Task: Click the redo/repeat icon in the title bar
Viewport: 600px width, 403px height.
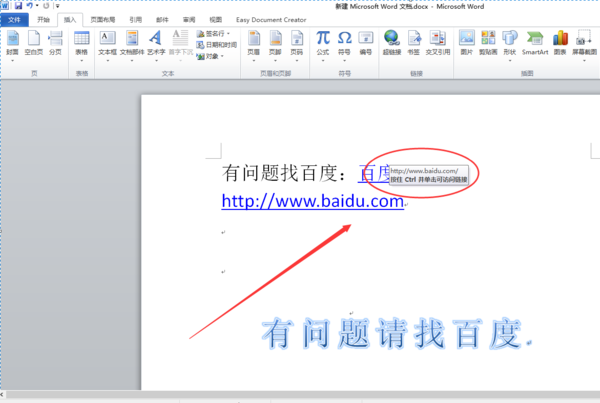Action: click(46, 6)
